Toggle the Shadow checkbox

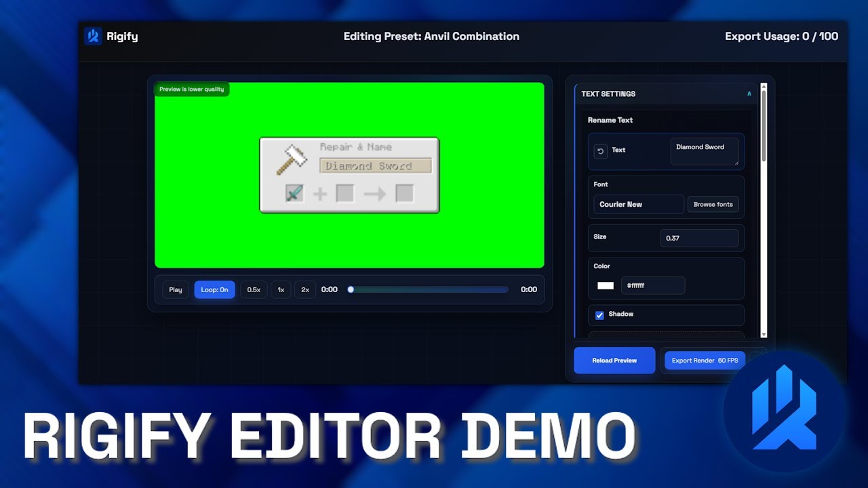(599, 315)
